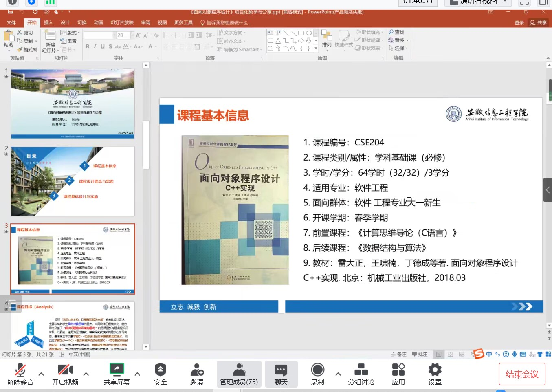Screen dimensions: 552x392
Task: Click the 结束会议 end meeting button
Action: [522, 374]
